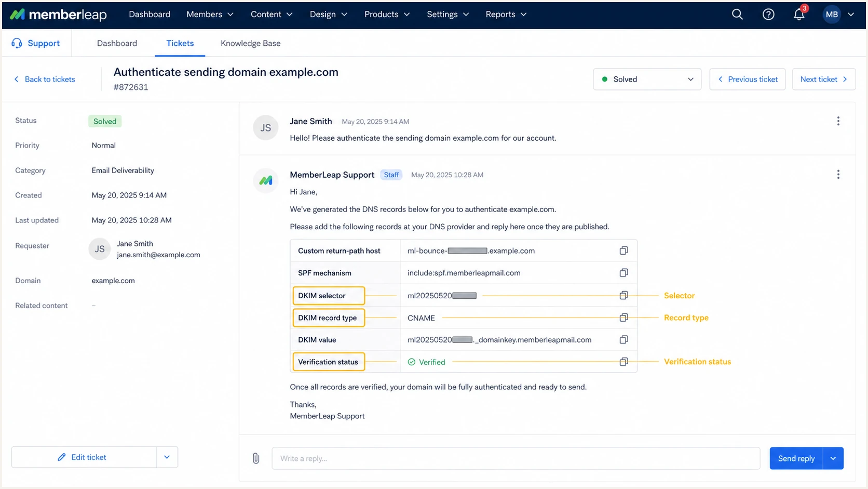Click the memberleap logo

pyautogui.click(x=58, y=15)
